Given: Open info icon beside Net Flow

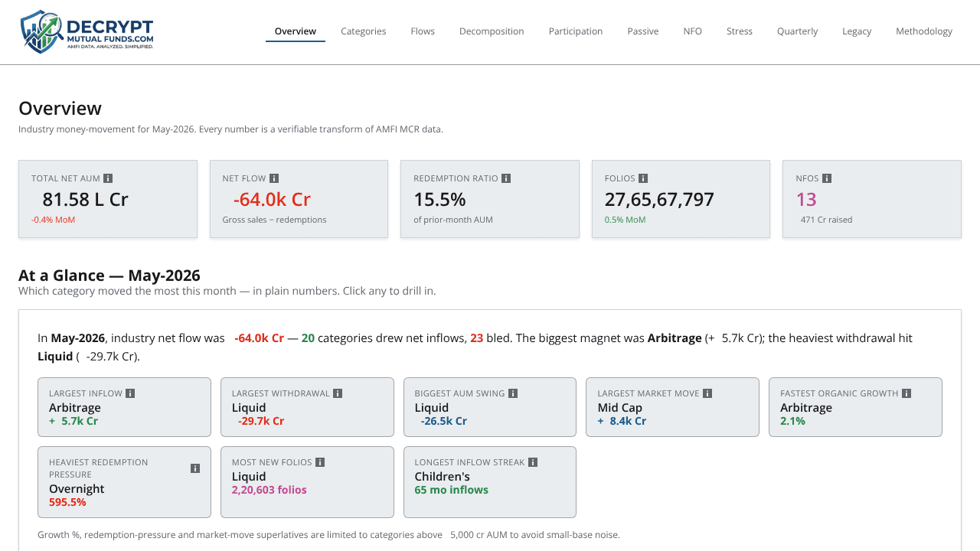Looking at the screenshot, I should pyautogui.click(x=274, y=178).
